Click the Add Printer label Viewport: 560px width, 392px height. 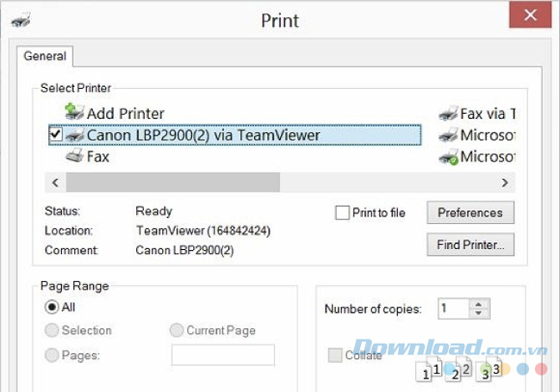pos(126,114)
